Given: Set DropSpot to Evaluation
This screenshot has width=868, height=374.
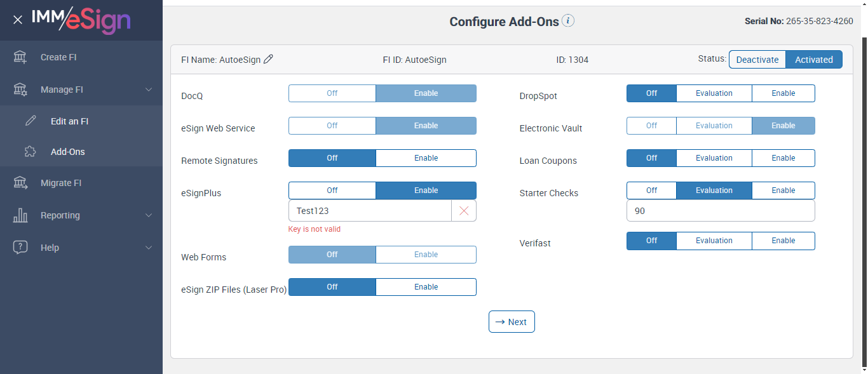Looking at the screenshot, I should 714,93.
